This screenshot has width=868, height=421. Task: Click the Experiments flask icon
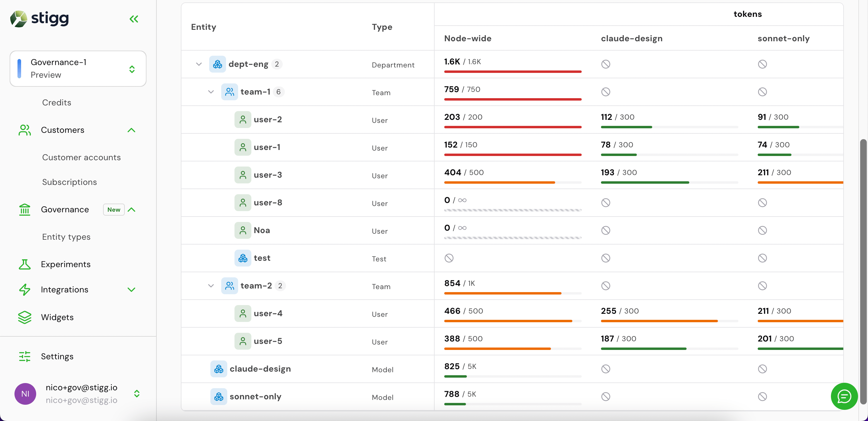[25, 264]
